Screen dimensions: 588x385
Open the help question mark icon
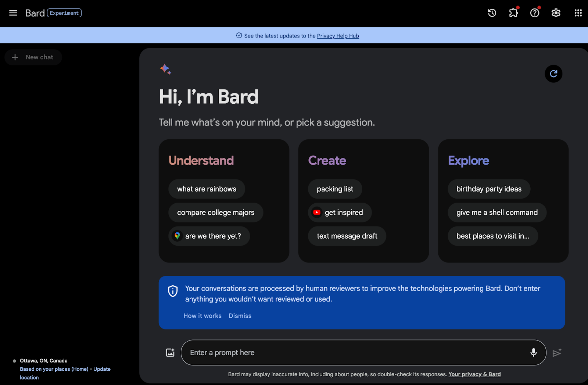tap(535, 13)
